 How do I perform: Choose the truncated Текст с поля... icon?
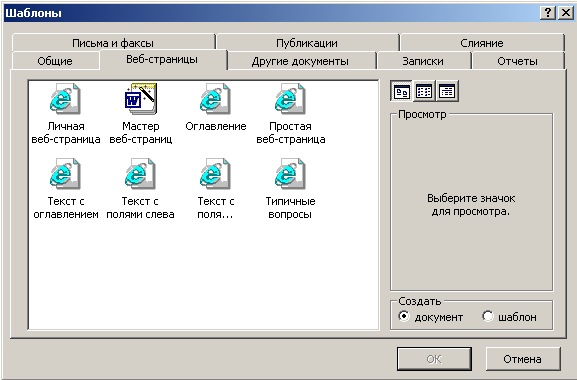pos(215,174)
